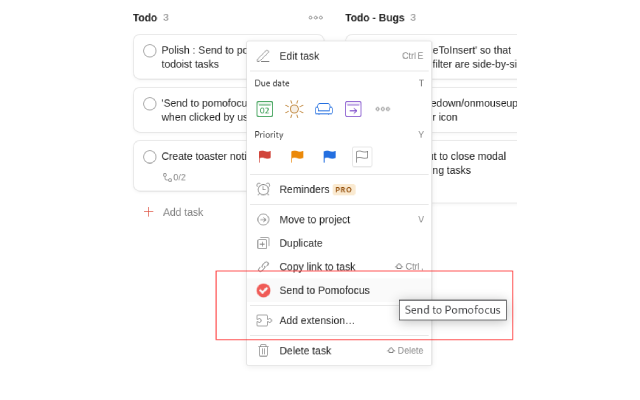This screenshot has height=400, width=640.
Task: Click the Send to Pomofocus red icon
Action: (x=264, y=290)
